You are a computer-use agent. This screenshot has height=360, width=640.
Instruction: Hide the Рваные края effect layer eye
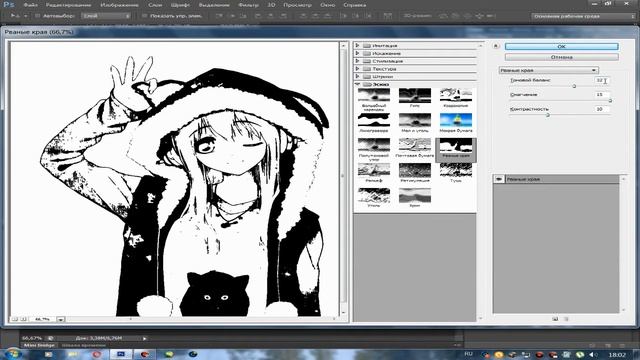point(499,179)
